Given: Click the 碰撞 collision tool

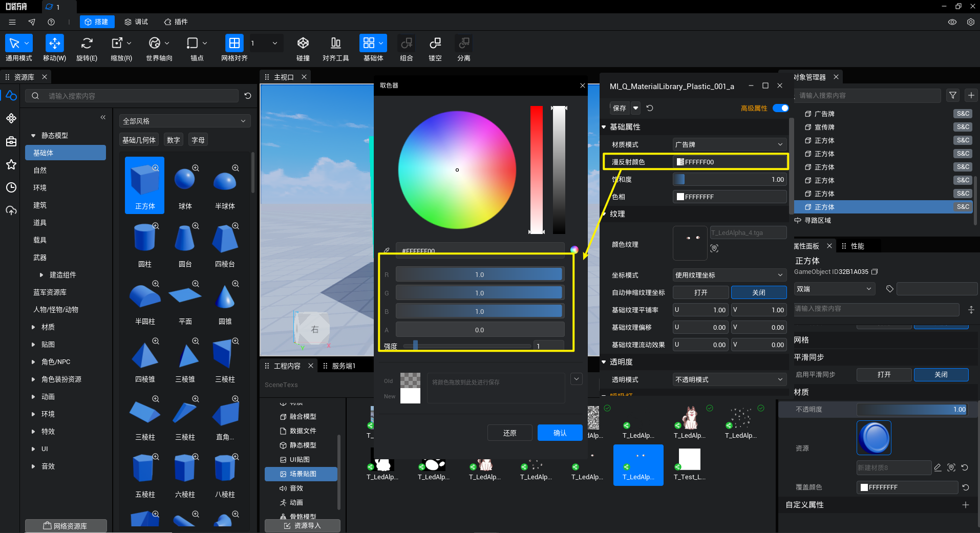Looking at the screenshot, I should (303, 49).
